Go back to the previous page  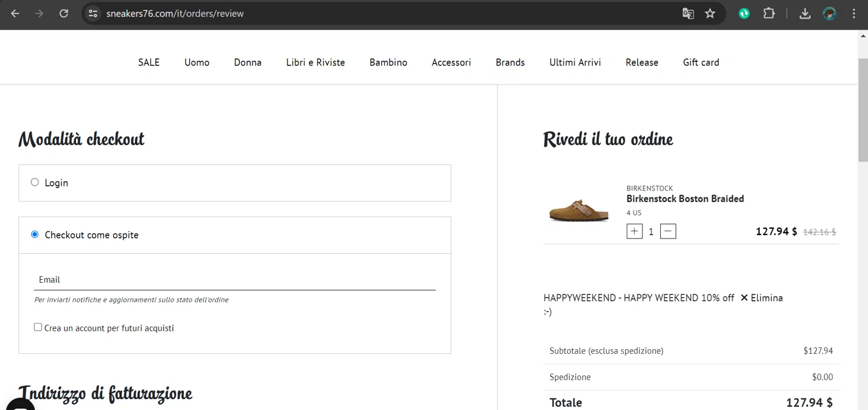15,13
